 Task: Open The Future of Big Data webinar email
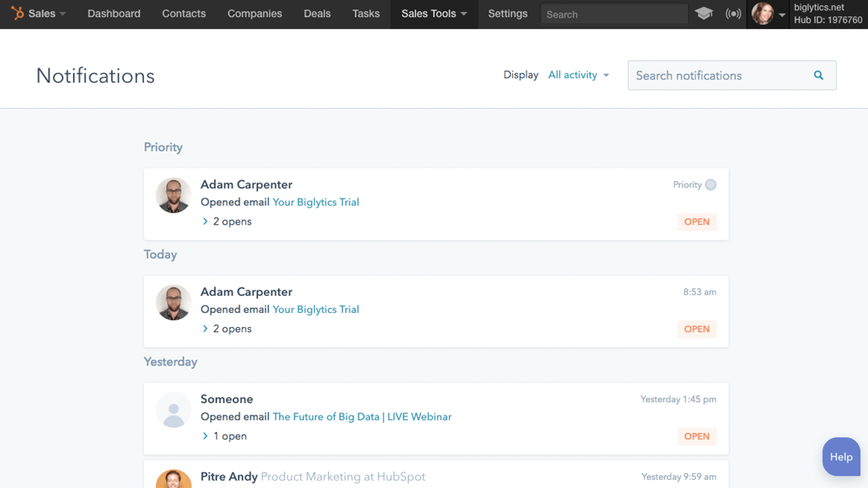[361, 417]
